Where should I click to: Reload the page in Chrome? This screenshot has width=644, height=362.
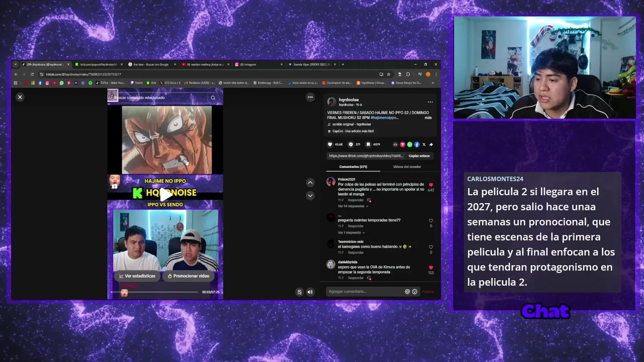(x=32, y=74)
